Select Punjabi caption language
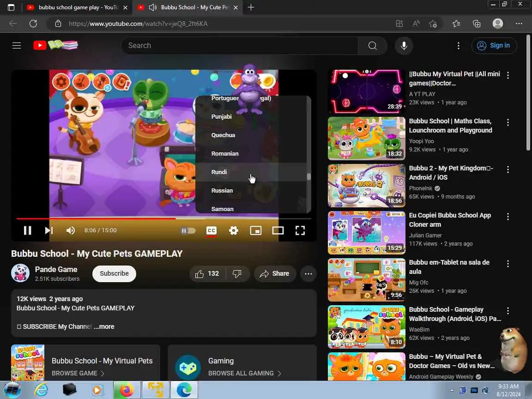The image size is (532, 399). pyautogui.click(x=251, y=116)
